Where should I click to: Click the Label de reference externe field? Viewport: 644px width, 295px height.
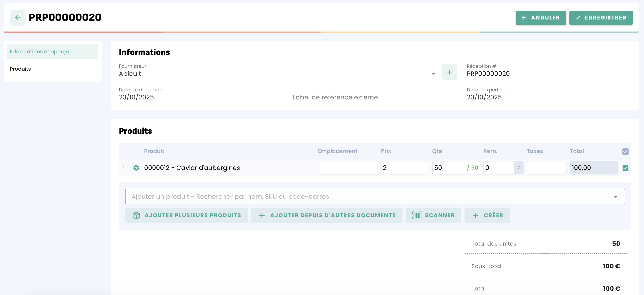(x=375, y=97)
